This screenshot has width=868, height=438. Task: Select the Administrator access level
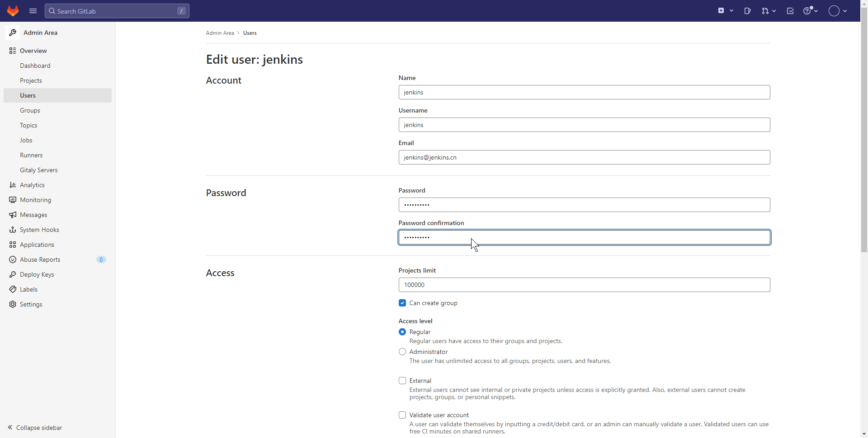point(402,352)
